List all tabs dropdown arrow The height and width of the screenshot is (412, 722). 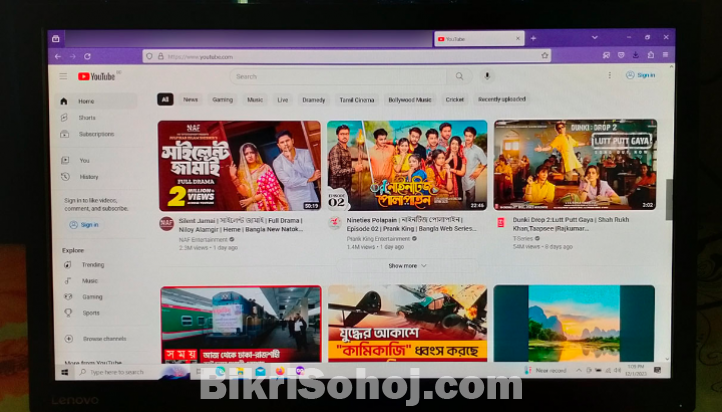pos(594,38)
